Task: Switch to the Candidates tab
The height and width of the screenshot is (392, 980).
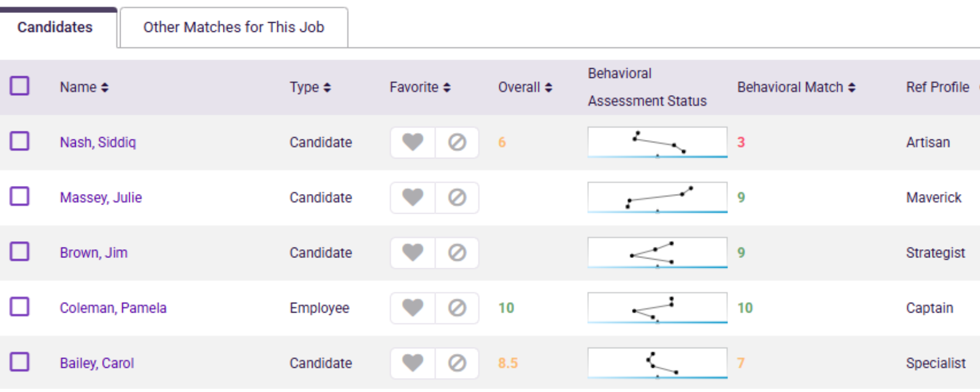Action: click(x=55, y=26)
